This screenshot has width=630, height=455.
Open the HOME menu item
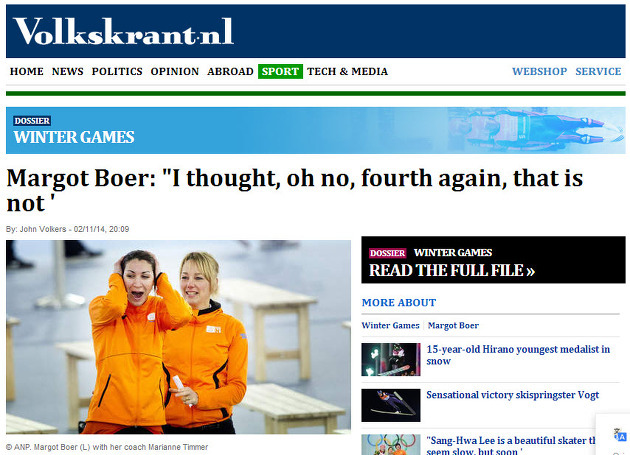(x=27, y=71)
